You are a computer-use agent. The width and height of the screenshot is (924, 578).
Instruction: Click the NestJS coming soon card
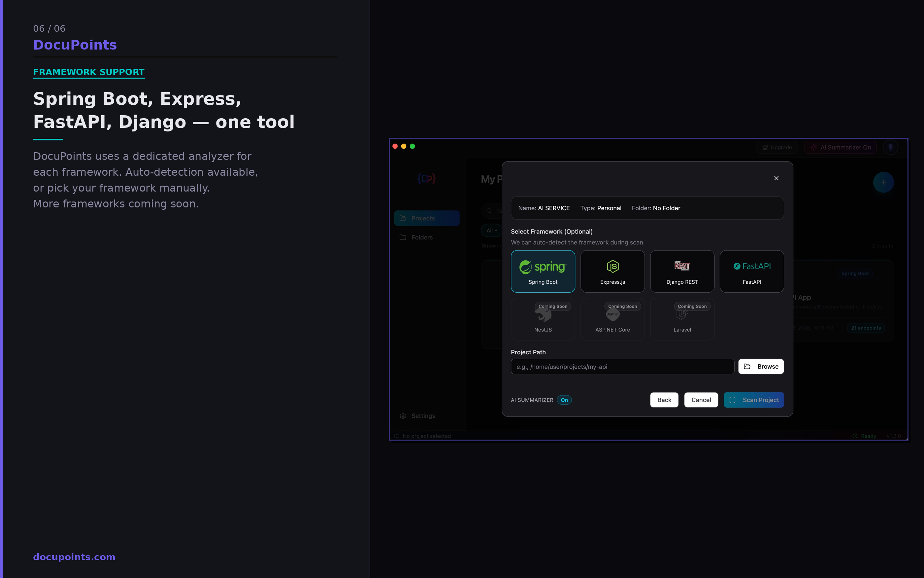click(x=543, y=319)
